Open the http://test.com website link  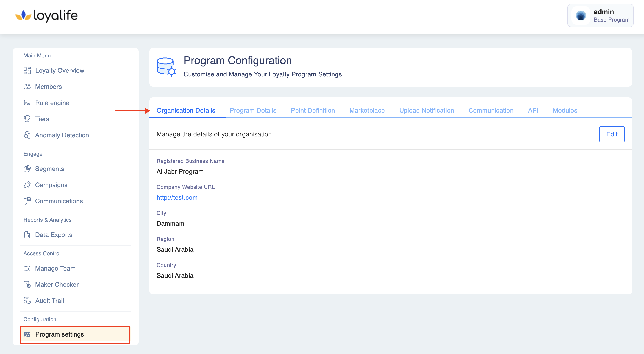click(x=177, y=198)
